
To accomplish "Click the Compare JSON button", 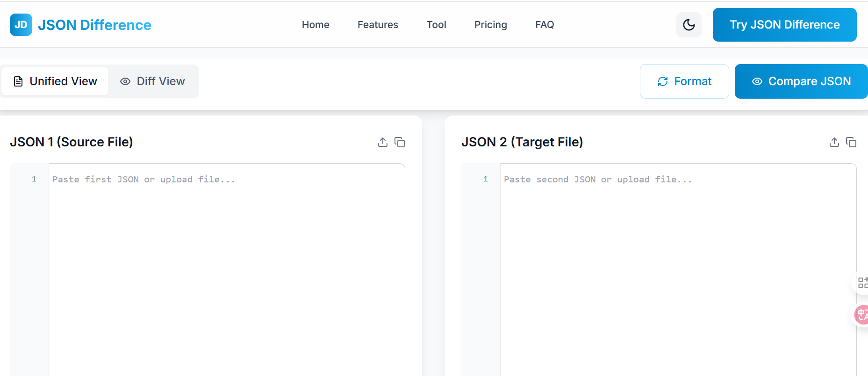I will [801, 81].
